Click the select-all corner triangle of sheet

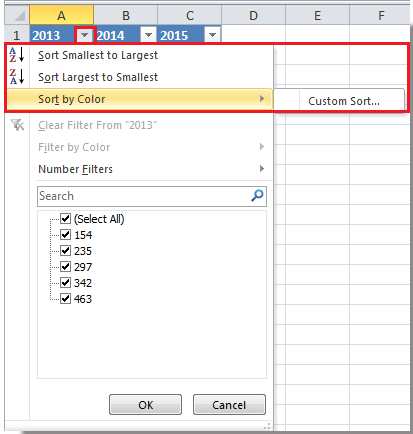coord(17,16)
